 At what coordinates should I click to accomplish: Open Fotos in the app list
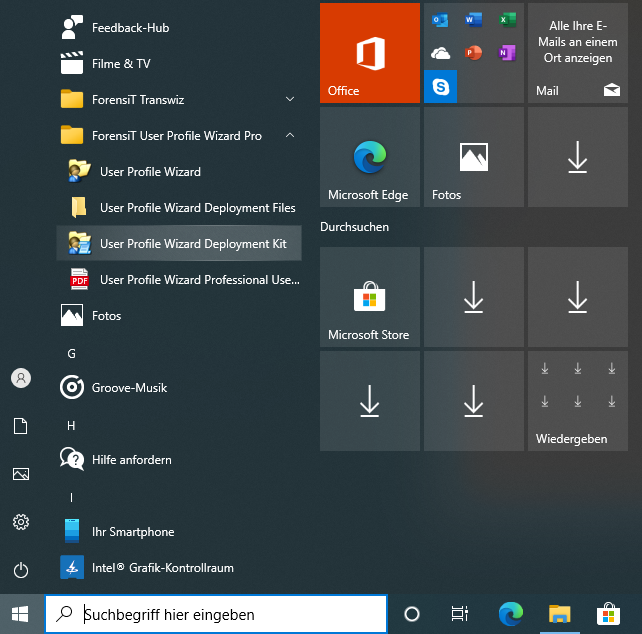179,316
